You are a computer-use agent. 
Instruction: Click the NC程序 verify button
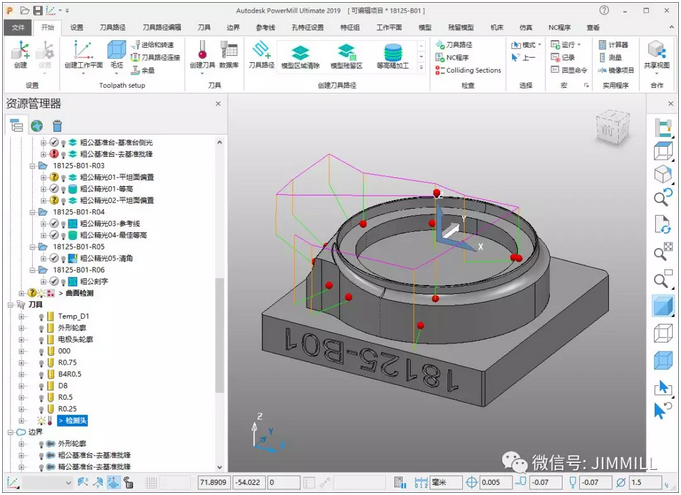(x=452, y=57)
